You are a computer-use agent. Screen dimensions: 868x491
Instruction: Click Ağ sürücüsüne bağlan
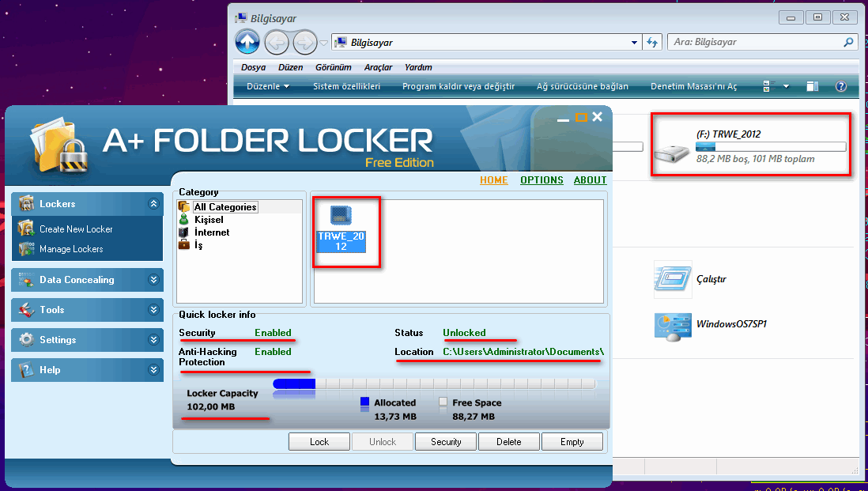[583, 86]
